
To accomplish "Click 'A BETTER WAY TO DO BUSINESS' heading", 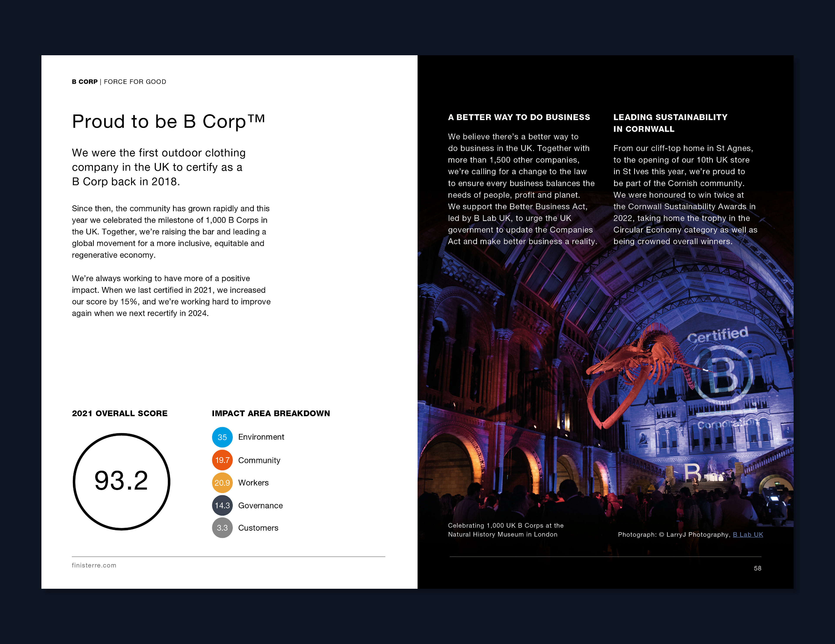I will coord(519,117).
